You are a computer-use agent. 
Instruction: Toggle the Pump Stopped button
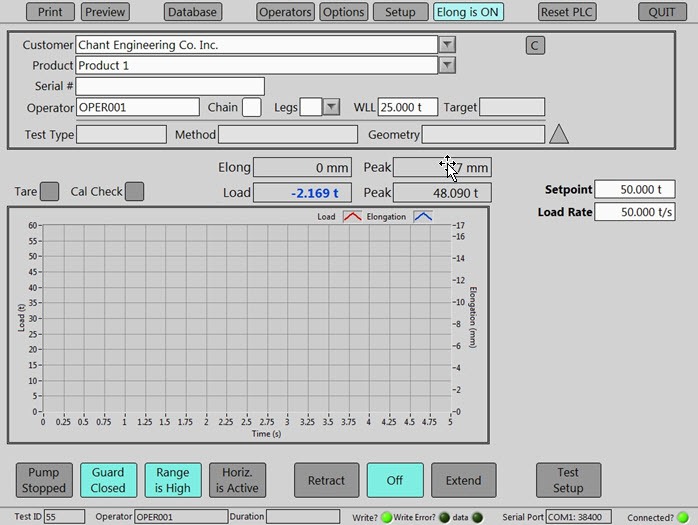(44, 480)
